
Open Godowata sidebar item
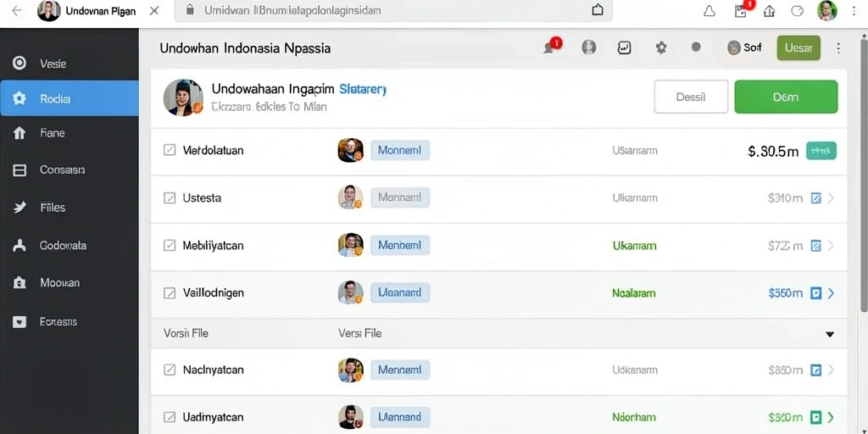click(x=70, y=245)
